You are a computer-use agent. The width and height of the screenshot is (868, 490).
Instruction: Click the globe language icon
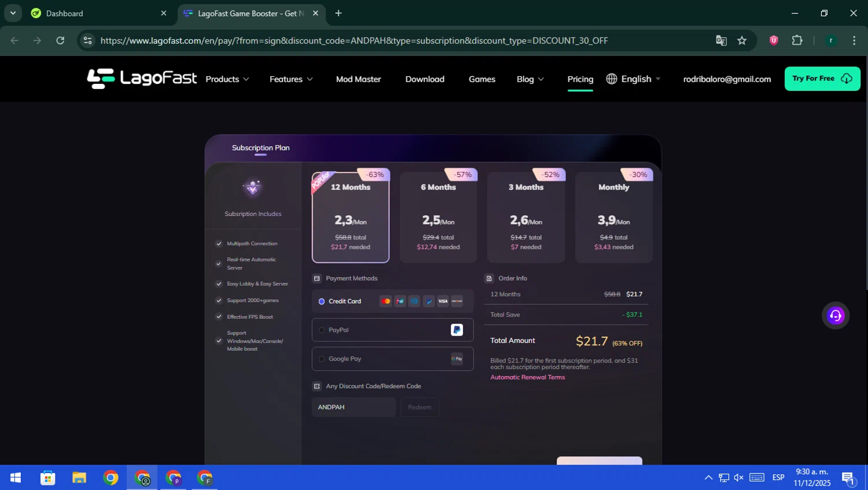(x=612, y=79)
